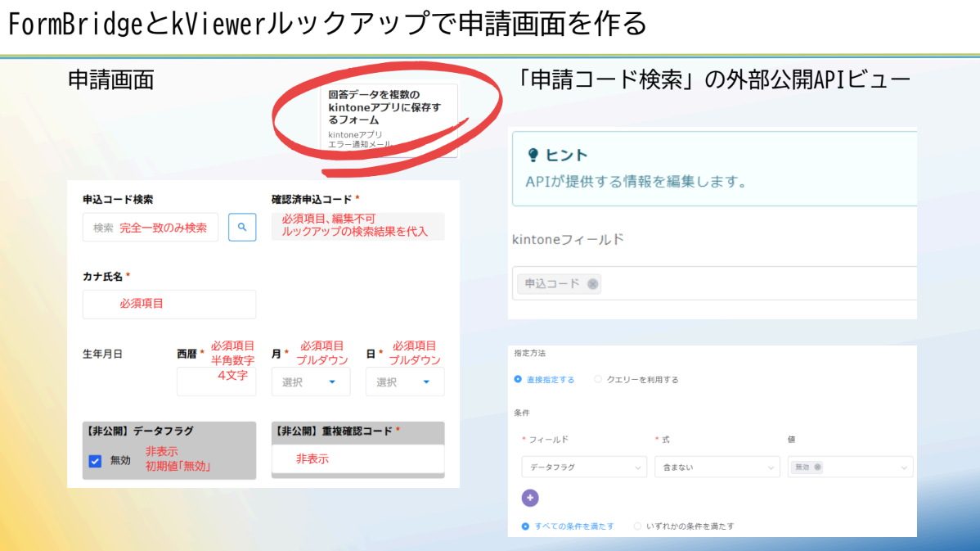Screen dimensions: 980x551
Task: Open the 月 selection dropdown
Action: coord(311,382)
